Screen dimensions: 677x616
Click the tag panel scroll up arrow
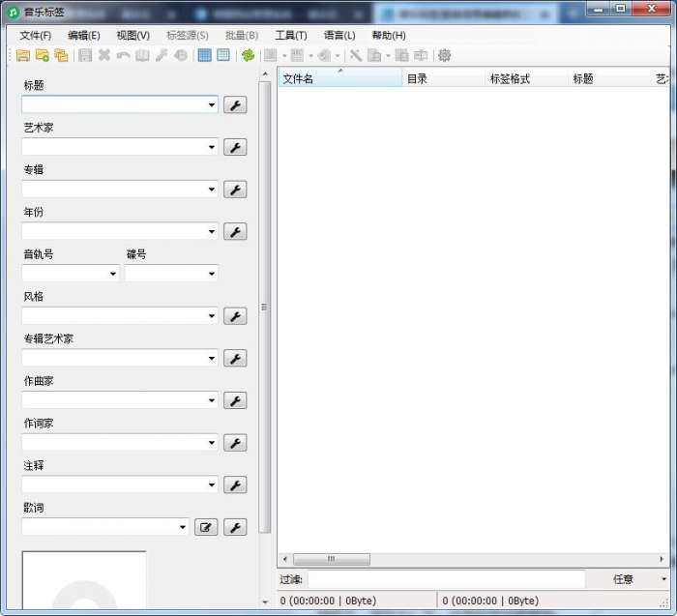pyautogui.click(x=265, y=75)
